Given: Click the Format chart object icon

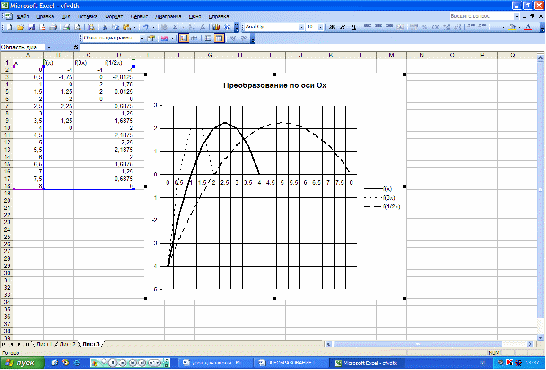Looking at the screenshot, I should pyautogui.click(x=151, y=39).
